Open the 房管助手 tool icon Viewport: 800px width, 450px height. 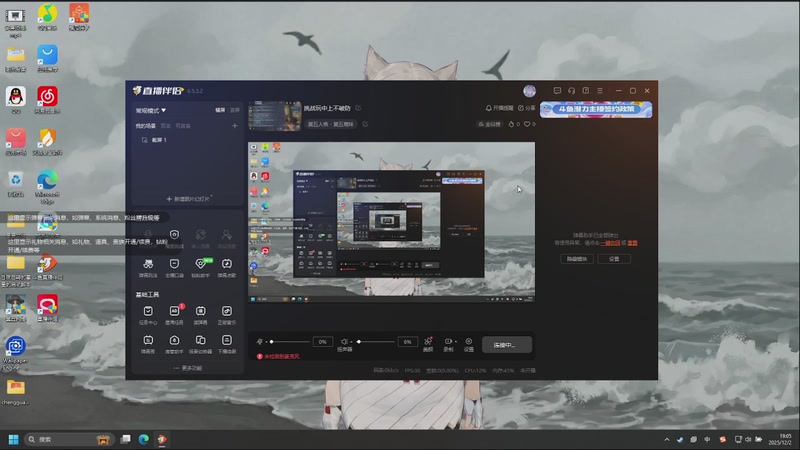pos(174,340)
